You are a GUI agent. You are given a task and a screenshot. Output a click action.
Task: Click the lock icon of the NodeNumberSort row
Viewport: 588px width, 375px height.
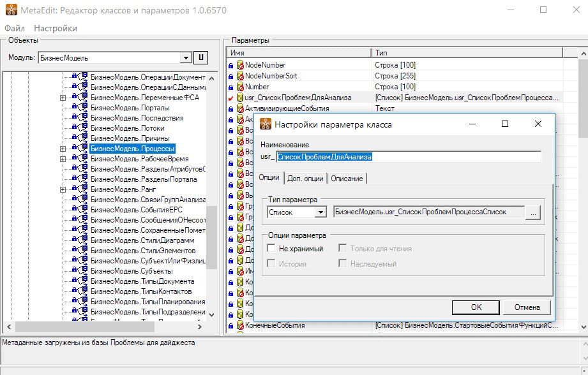tap(231, 76)
